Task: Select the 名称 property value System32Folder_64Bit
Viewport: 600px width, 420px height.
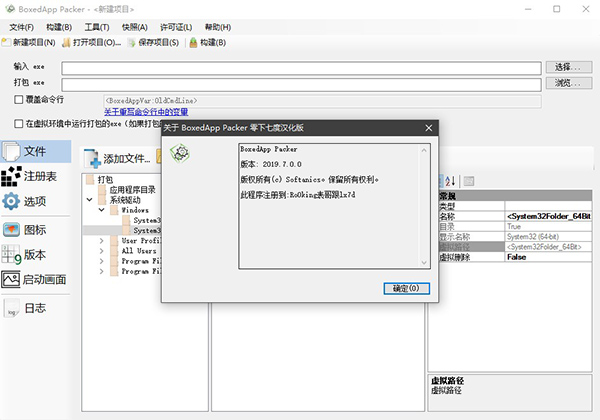Action: 548,216
